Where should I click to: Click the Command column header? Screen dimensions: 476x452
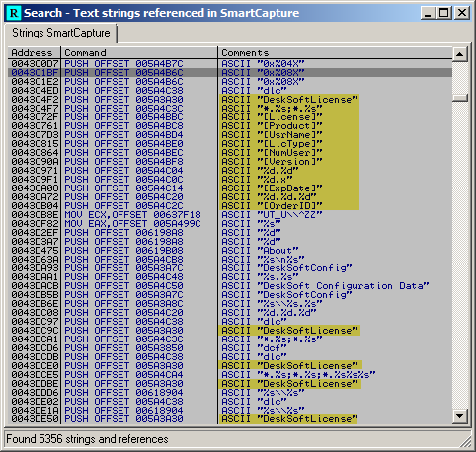point(139,53)
